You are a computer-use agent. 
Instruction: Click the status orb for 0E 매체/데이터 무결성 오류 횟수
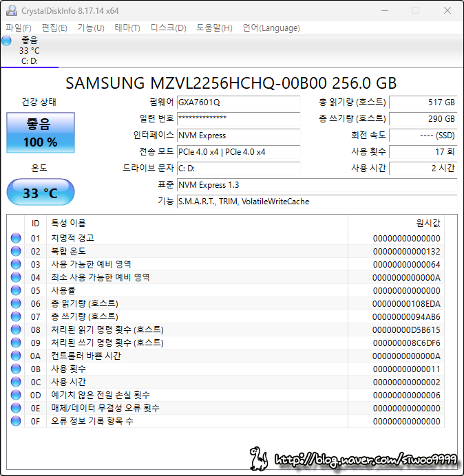tap(16, 408)
